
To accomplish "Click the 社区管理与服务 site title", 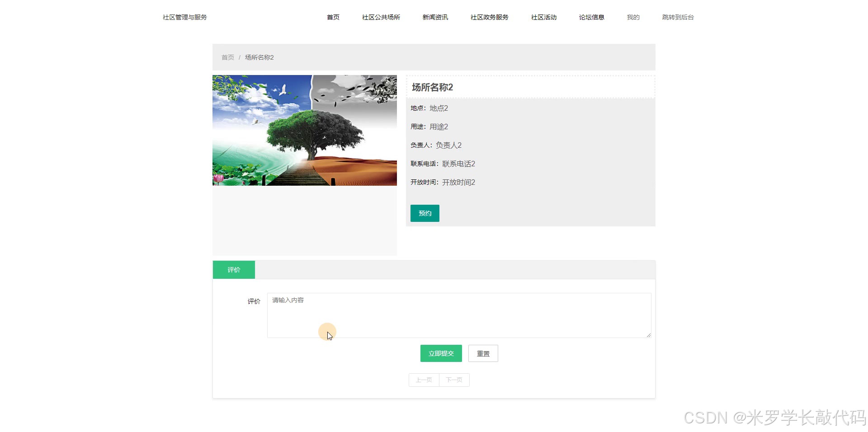I will click(183, 17).
